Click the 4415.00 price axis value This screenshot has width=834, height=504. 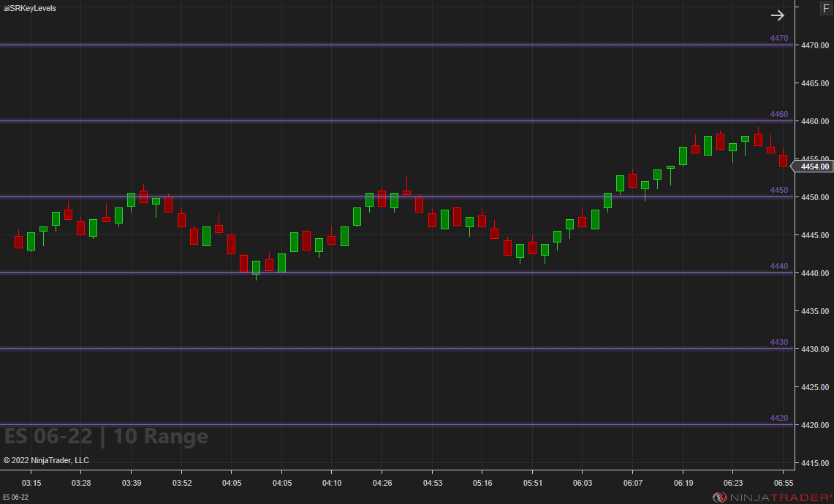[x=815, y=463]
